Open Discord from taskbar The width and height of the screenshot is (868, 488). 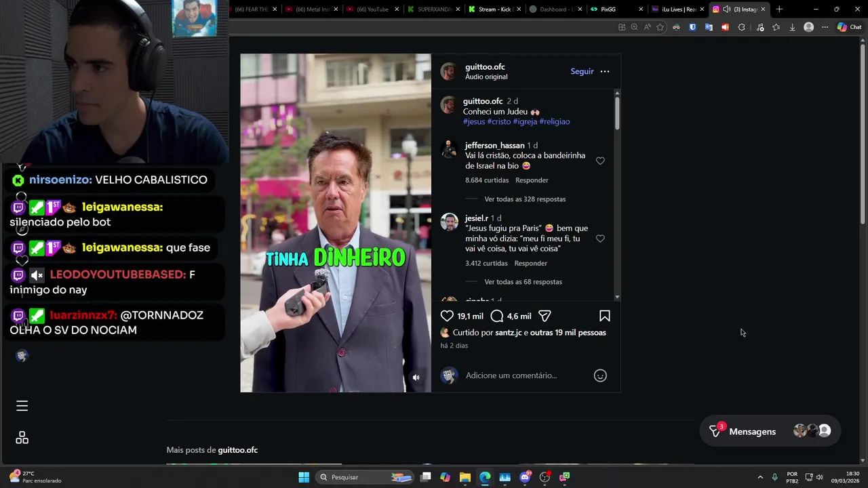tap(525, 477)
